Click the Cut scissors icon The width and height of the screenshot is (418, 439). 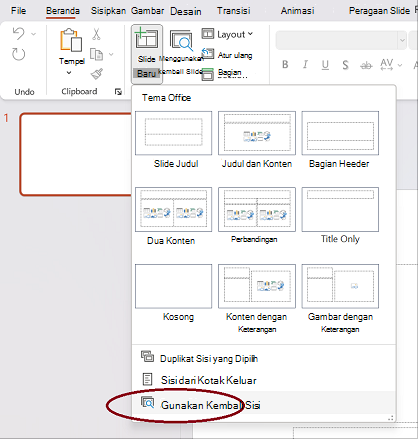96,34
